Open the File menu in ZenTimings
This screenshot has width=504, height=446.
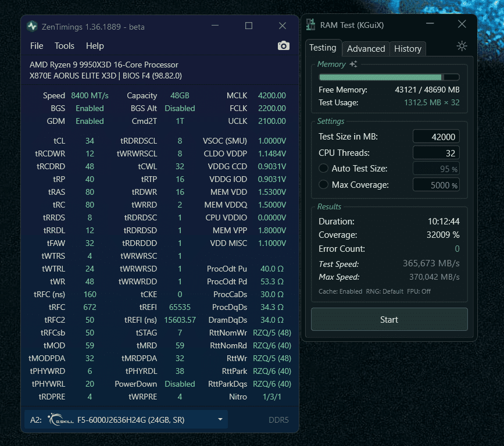[x=37, y=46]
